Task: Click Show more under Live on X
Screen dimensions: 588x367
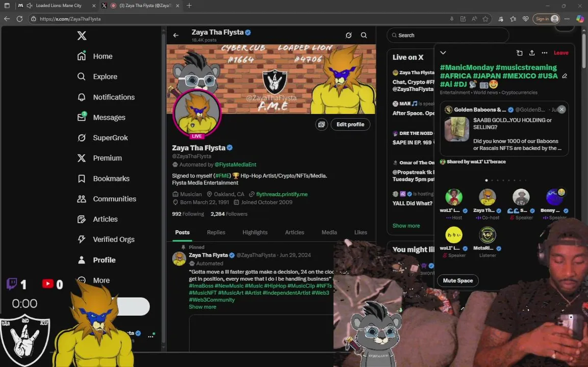Action: 406,226
